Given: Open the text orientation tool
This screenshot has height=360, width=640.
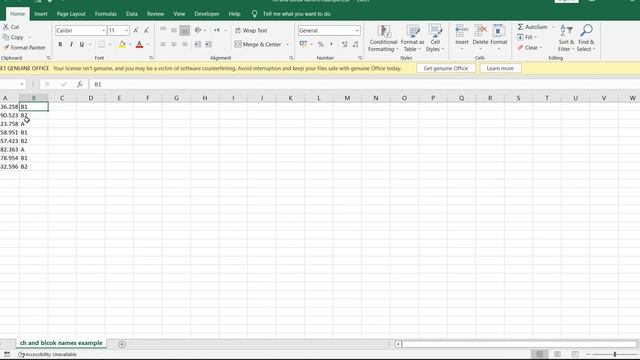Looking at the screenshot, I should pyautogui.click(x=198, y=30).
